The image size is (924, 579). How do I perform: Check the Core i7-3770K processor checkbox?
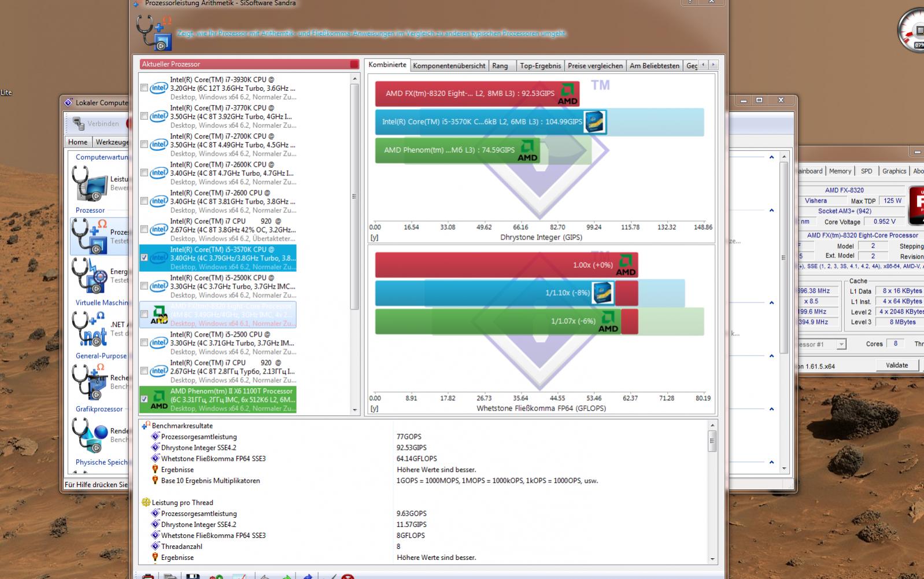145,116
